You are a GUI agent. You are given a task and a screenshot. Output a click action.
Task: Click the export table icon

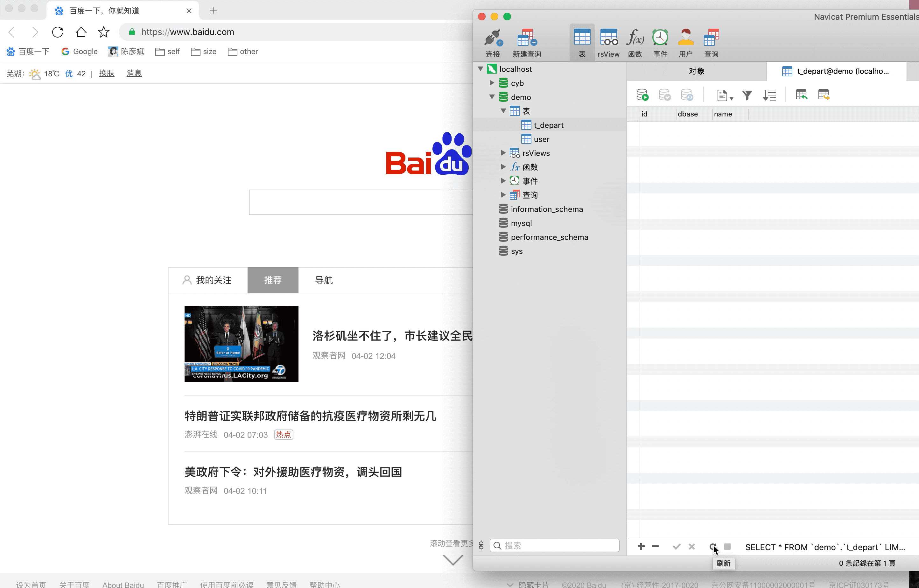[824, 94]
